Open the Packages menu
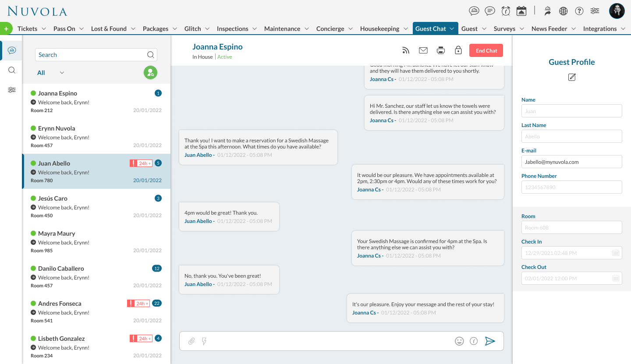 point(160,29)
